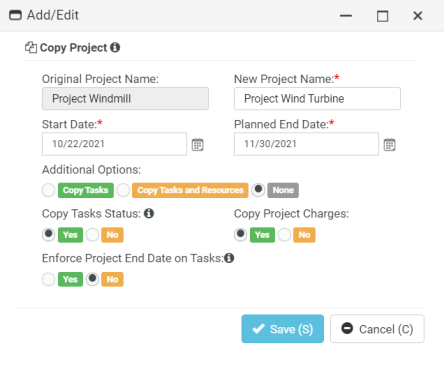This screenshot has width=444, height=371.
Task: Click the Copy Project info icon
Action: [115, 47]
